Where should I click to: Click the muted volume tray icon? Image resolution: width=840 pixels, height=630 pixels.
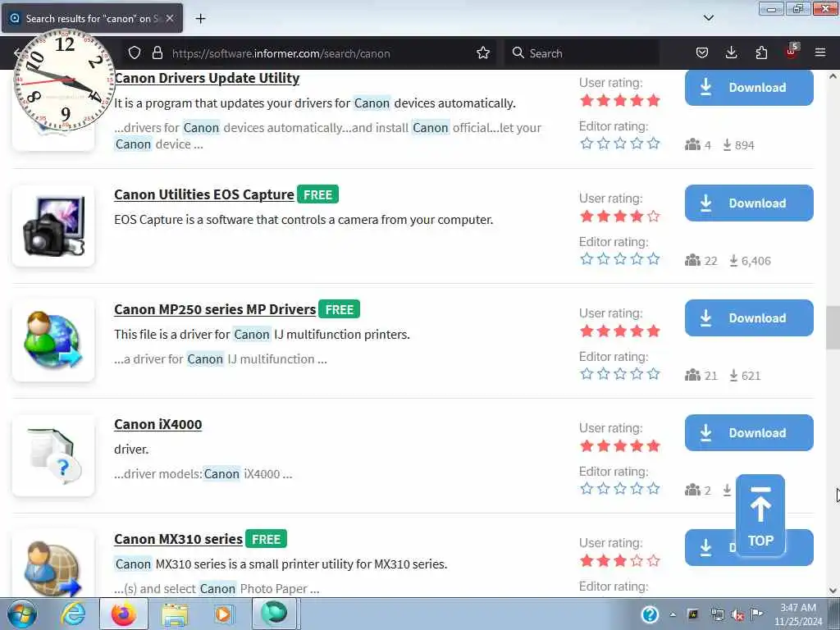click(x=737, y=615)
